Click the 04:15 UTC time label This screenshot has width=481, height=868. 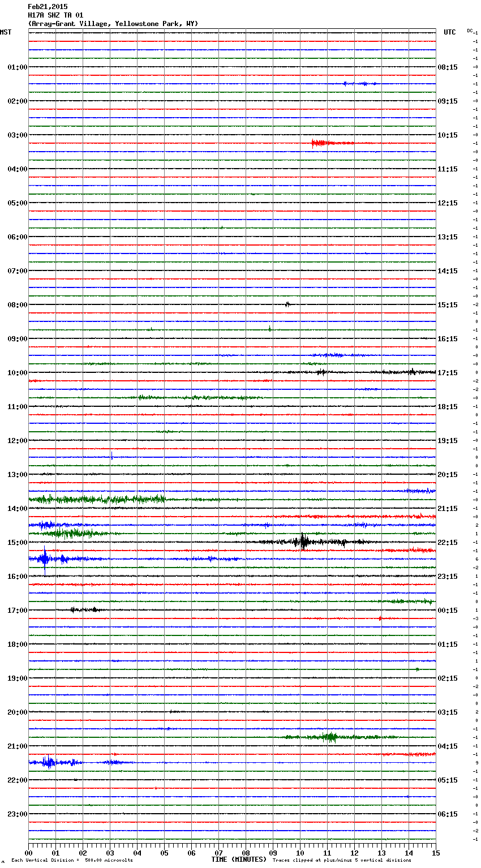pyautogui.click(x=448, y=746)
